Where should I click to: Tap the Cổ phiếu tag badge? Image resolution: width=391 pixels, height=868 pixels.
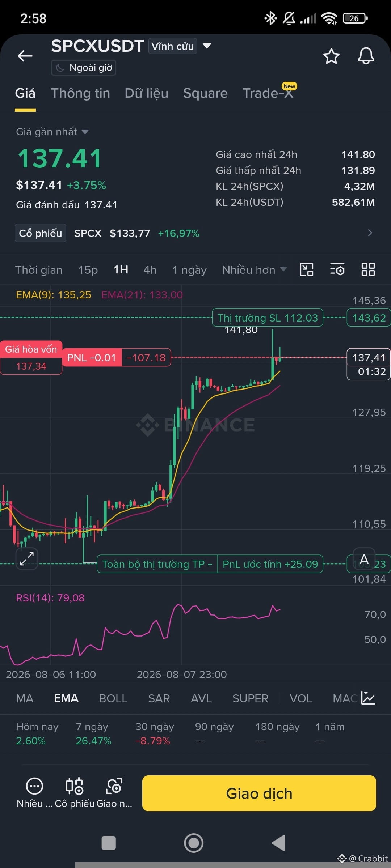pos(41,233)
